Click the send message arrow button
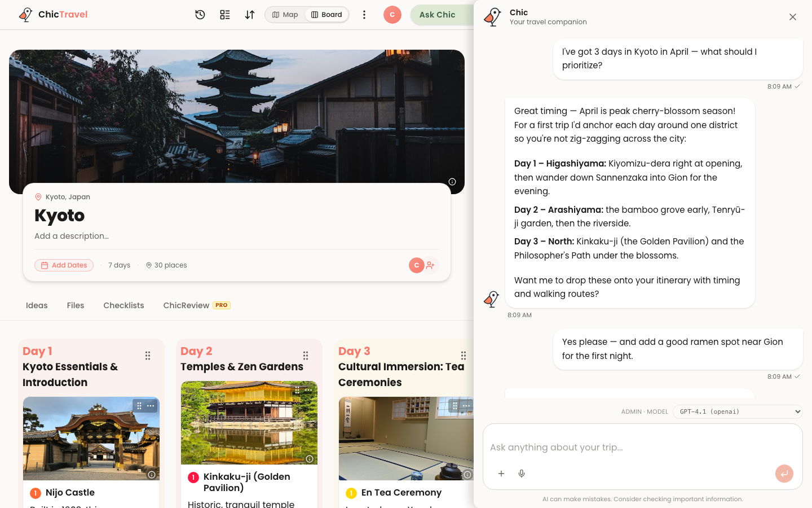 pos(784,474)
